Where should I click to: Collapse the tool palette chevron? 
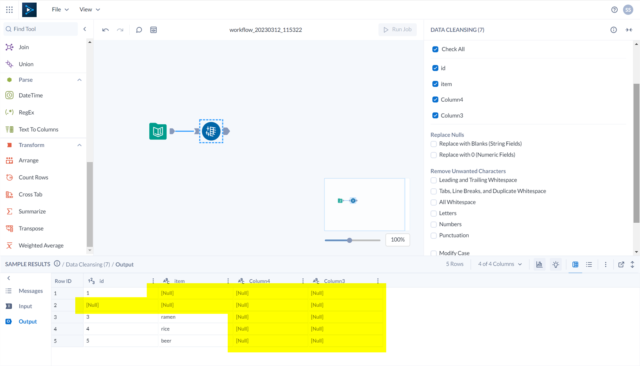pyautogui.click(x=84, y=29)
